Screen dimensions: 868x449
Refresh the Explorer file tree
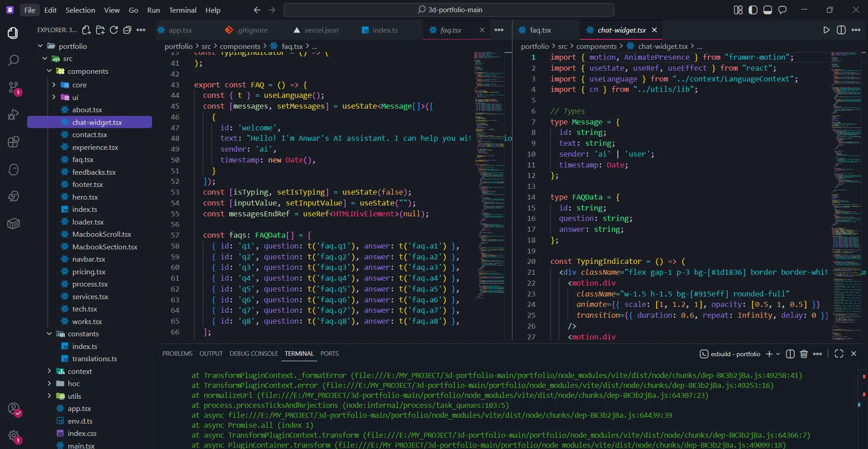(x=114, y=30)
